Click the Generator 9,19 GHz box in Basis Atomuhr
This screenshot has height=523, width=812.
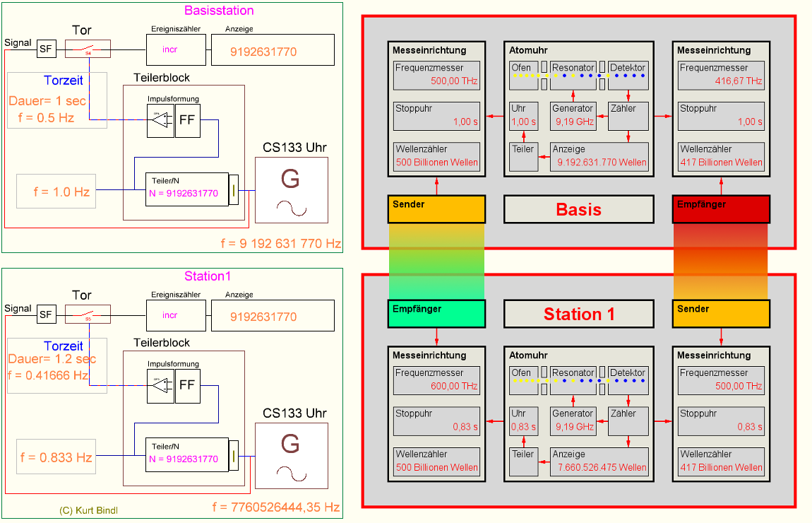(x=573, y=117)
